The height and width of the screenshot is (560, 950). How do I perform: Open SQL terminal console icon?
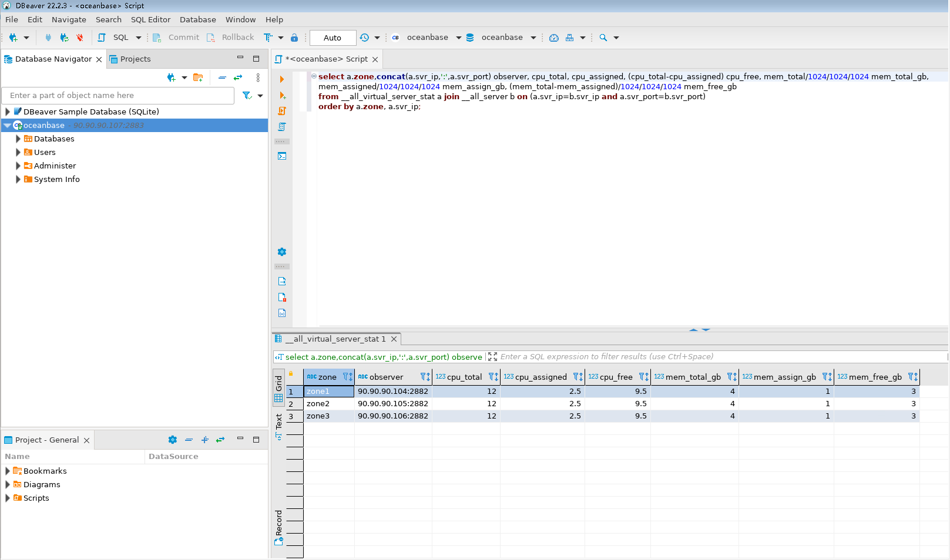coord(282,156)
